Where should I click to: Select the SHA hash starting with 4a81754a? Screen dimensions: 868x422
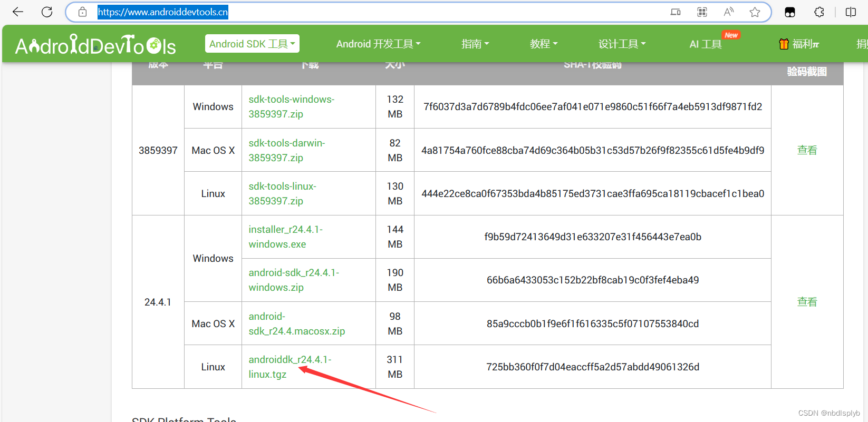pyautogui.click(x=593, y=150)
